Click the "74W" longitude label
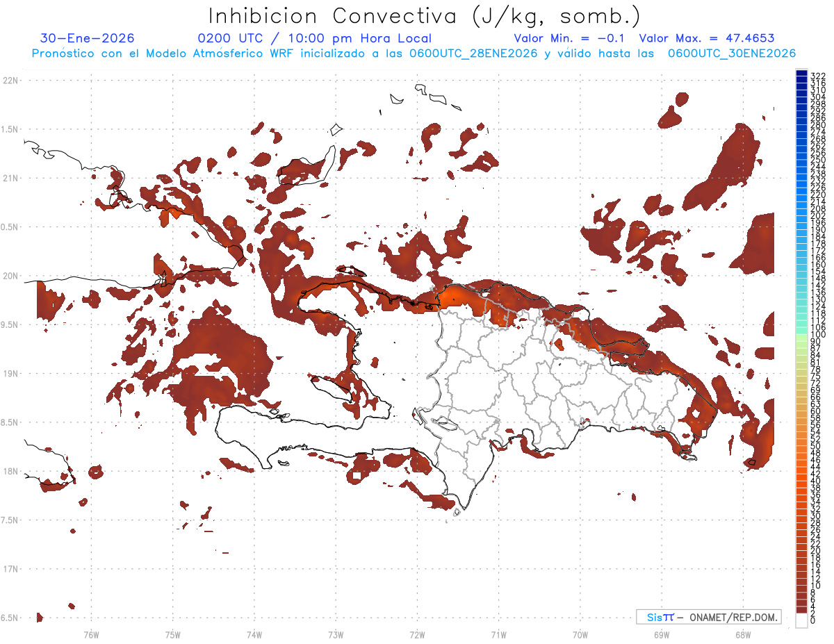Screen dimensions: 834x644 click(254, 634)
